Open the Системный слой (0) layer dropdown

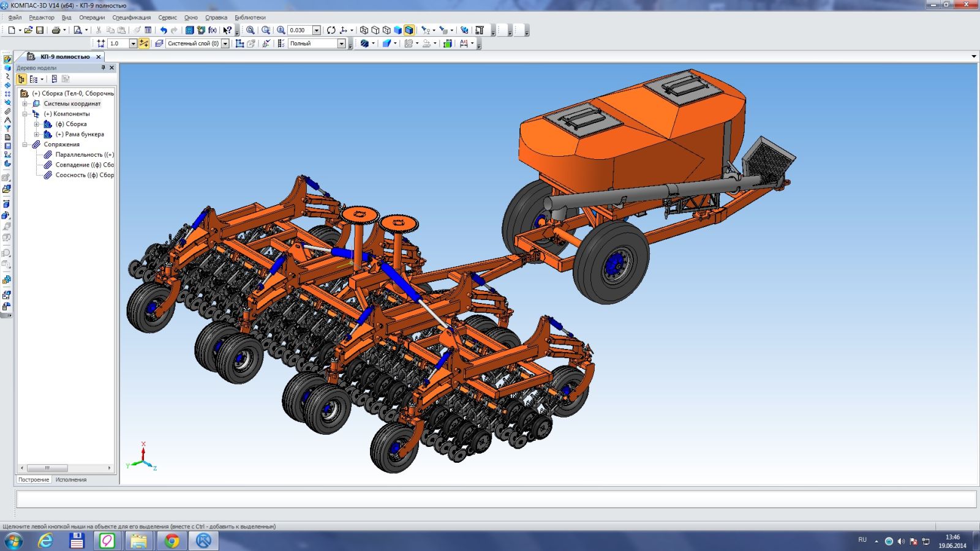pyautogui.click(x=225, y=43)
